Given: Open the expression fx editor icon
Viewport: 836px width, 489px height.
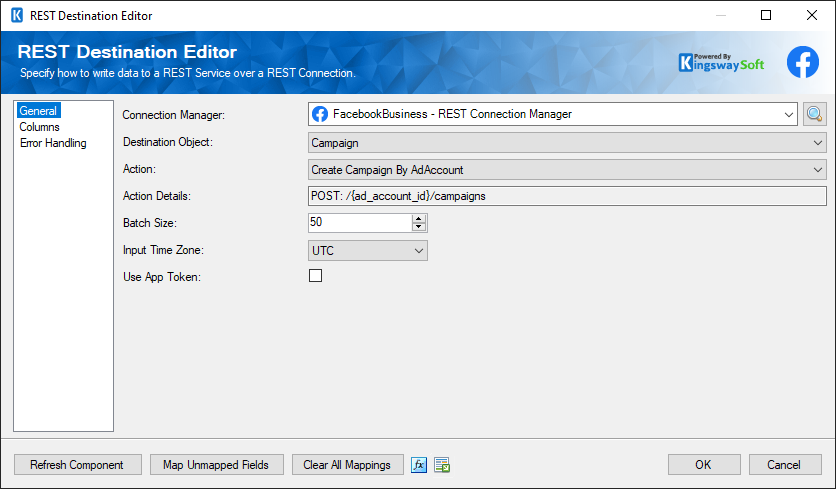Looking at the screenshot, I should click(419, 465).
